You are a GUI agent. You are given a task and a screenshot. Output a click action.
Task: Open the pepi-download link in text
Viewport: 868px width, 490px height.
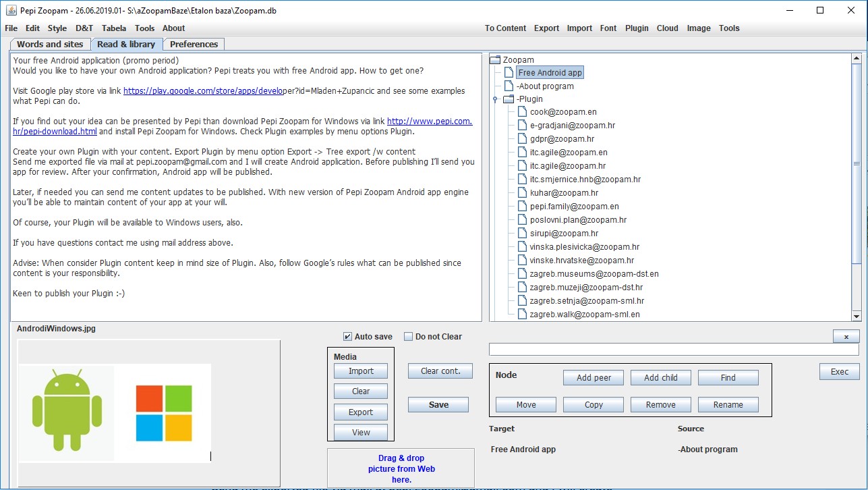click(55, 132)
